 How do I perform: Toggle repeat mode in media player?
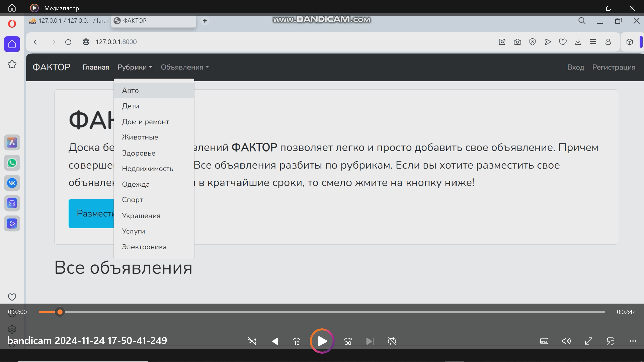point(392,341)
